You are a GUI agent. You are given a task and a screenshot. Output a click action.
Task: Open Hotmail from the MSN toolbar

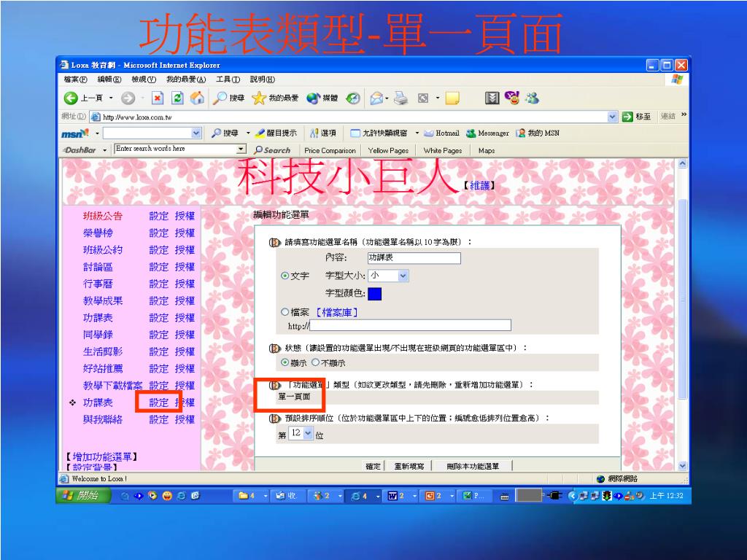tap(441, 133)
